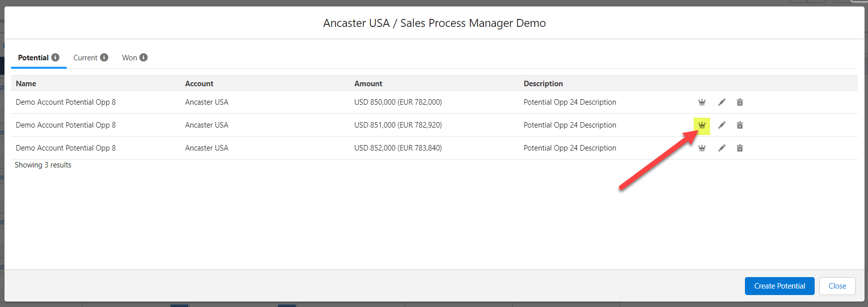
Task: Delete the USD 851,000 opportunity
Action: point(740,125)
